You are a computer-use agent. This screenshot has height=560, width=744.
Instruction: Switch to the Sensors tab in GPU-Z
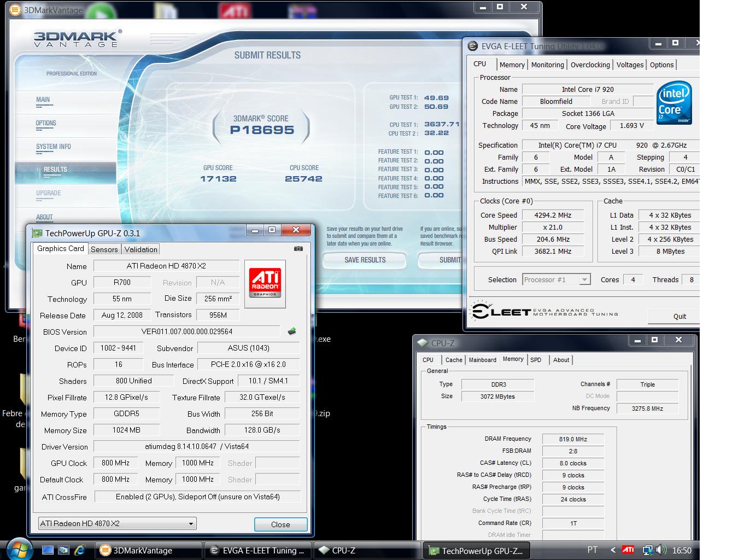pos(104,249)
